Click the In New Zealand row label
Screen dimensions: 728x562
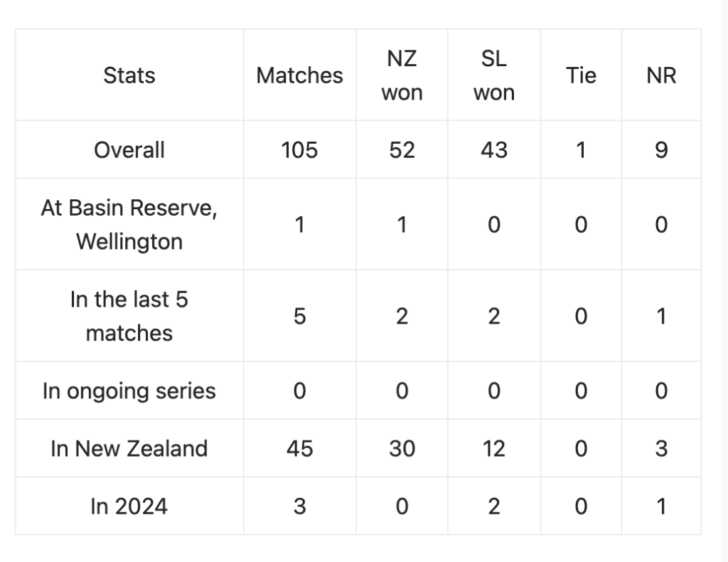[x=129, y=448]
